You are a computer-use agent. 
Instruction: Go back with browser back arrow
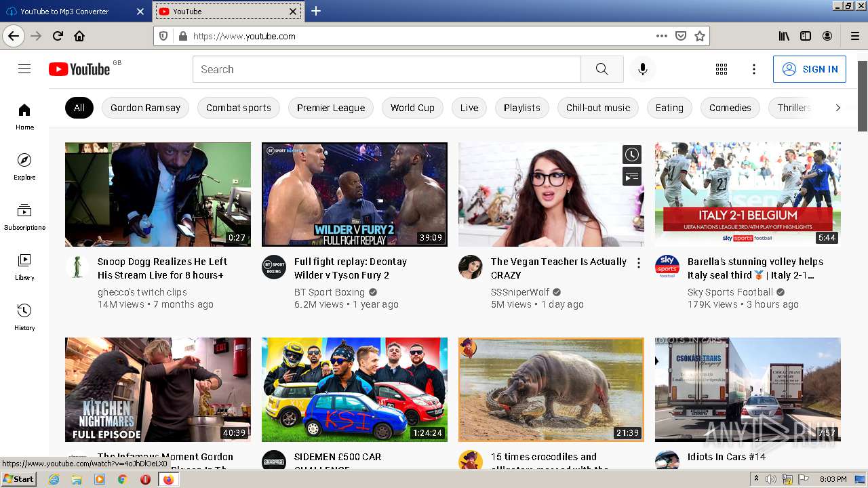pos(14,36)
